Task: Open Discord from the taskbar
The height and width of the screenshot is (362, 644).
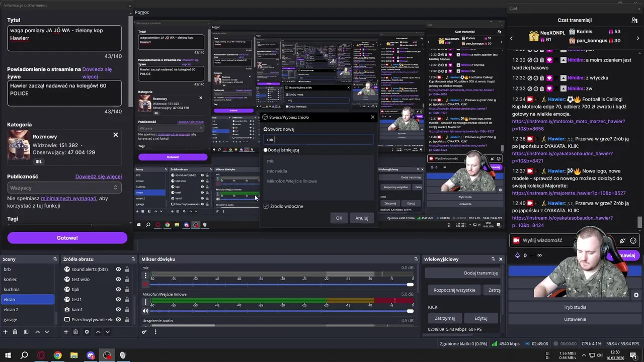Action: point(91,355)
